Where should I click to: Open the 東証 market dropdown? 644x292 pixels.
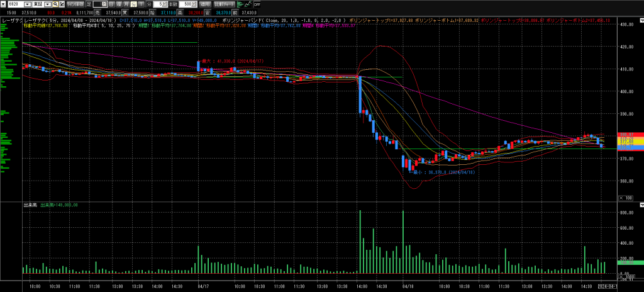(x=47, y=4)
